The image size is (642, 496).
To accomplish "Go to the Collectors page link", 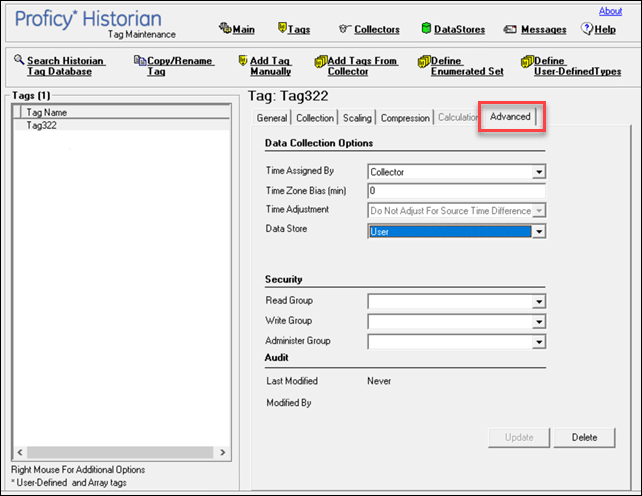I will (x=377, y=29).
